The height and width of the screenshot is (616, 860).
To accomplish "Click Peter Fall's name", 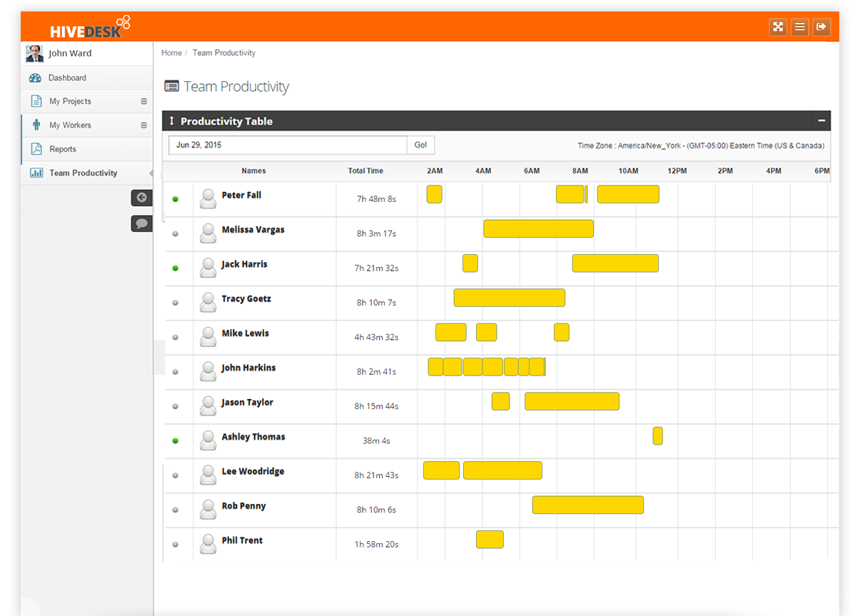I will [x=241, y=195].
